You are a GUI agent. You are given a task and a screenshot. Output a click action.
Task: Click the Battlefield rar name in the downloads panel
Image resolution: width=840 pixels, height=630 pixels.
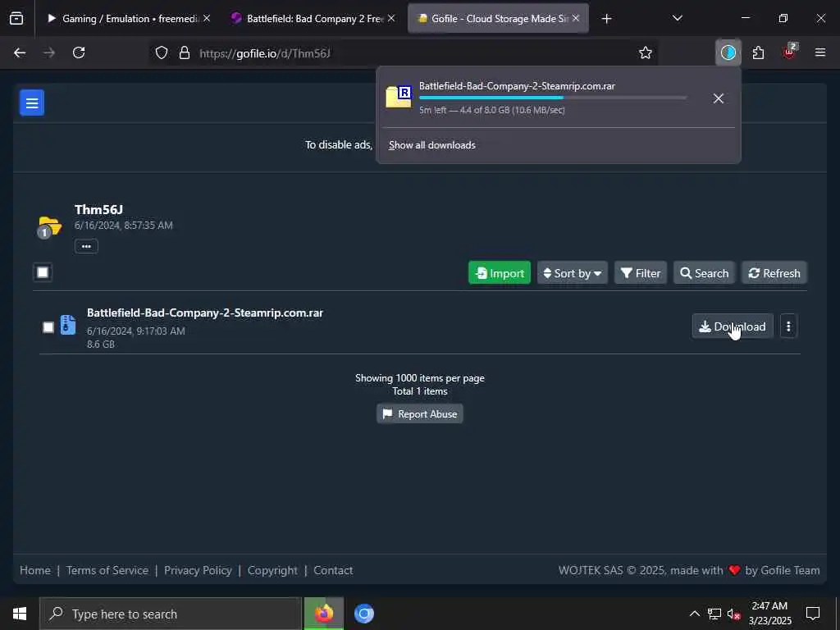pos(517,85)
